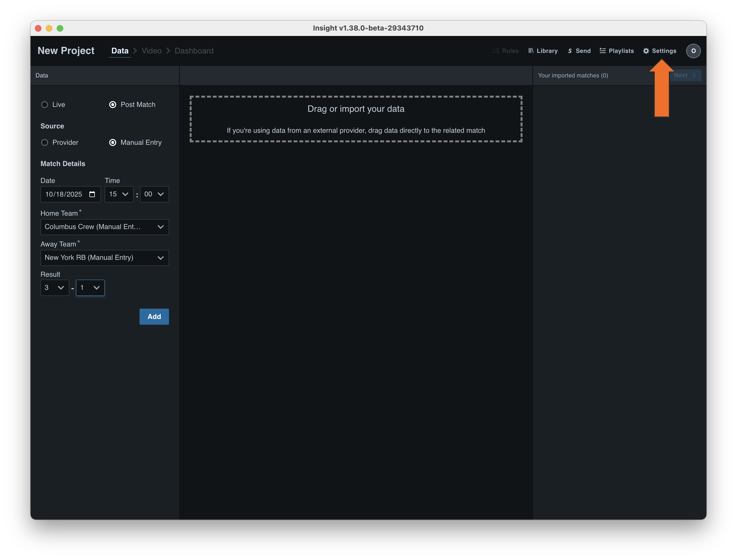Screen dimensions: 737x560
Task: Click the Date input field 10/18/2025
Action: tap(71, 194)
